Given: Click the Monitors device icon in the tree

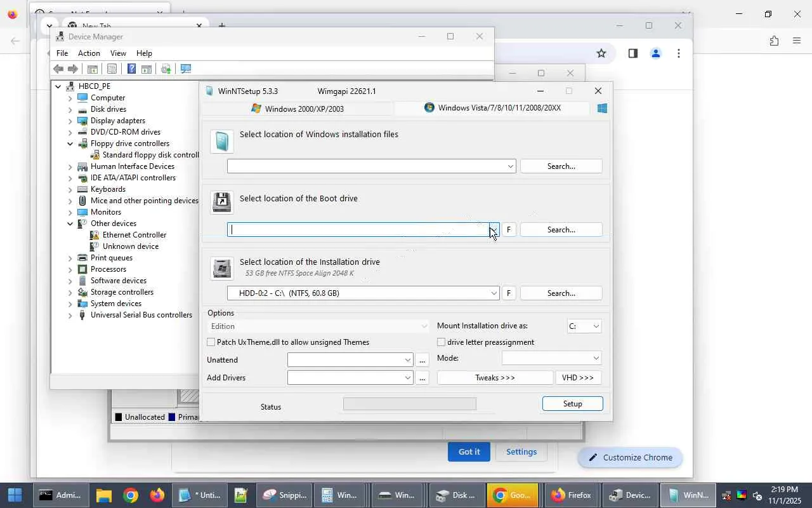Looking at the screenshot, I should (x=82, y=212).
